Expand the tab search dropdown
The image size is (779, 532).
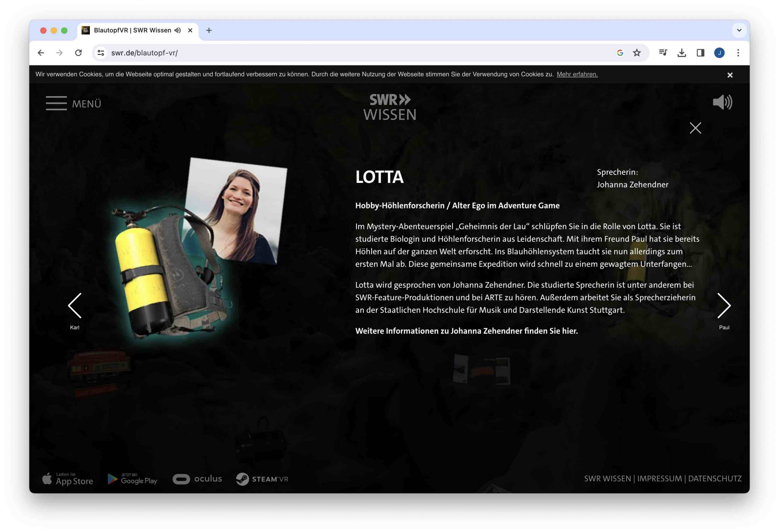(x=739, y=30)
